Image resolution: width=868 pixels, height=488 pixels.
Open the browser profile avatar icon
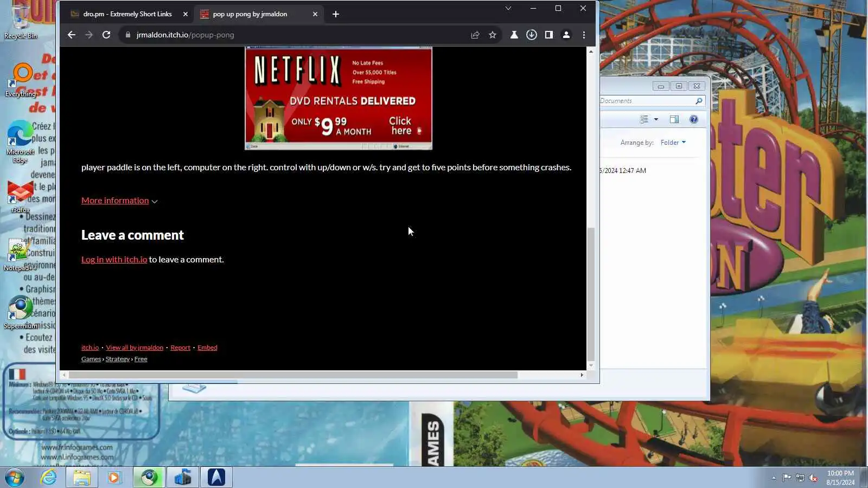point(566,35)
